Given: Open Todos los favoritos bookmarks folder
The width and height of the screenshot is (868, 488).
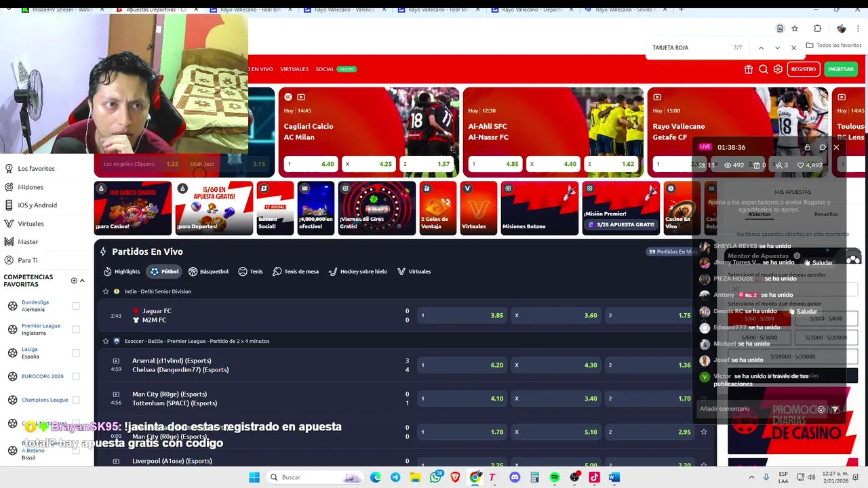Looking at the screenshot, I should coord(833,45).
